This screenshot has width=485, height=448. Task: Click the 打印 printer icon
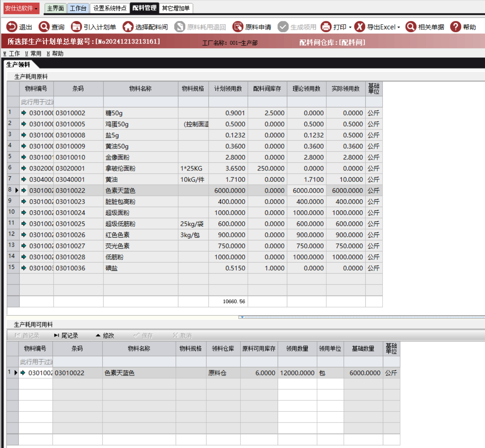coord(326,27)
